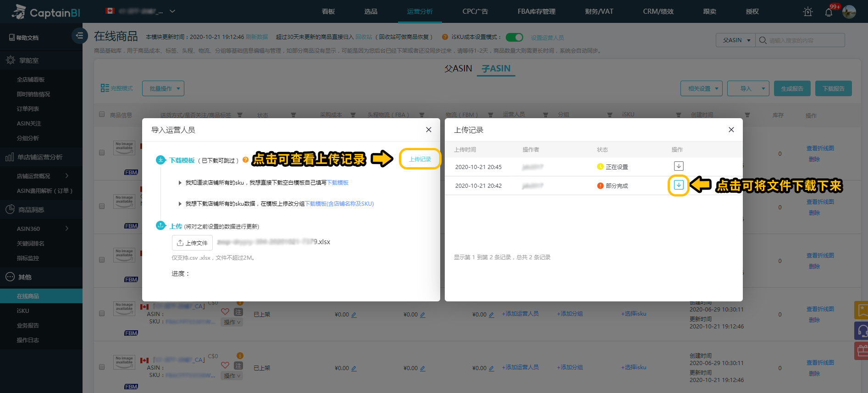Download the file for the 20:42 upload record
This screenshot has height=393, width=868.
(x=679, y=185)
